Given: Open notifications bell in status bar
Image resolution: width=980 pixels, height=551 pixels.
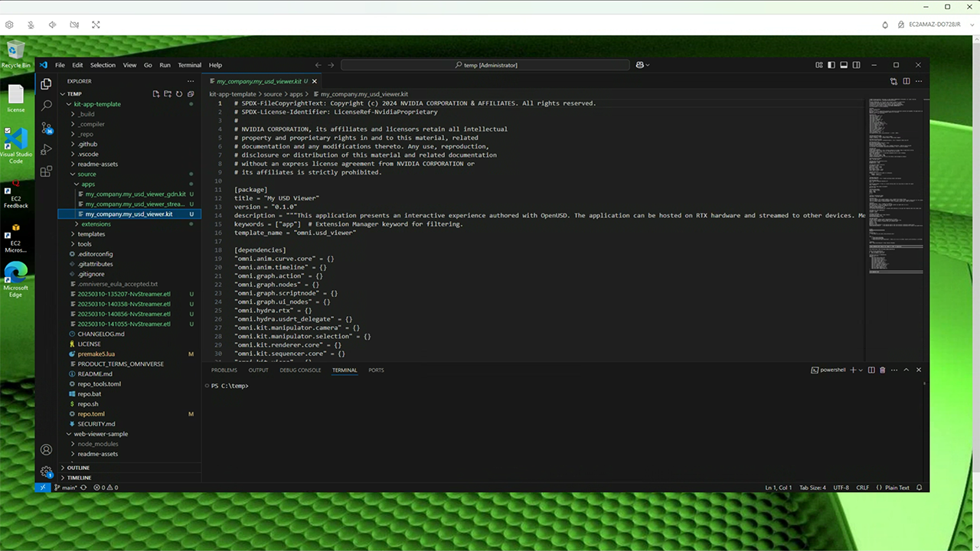Looking at the screenshot, I should (x=920, y=487).
